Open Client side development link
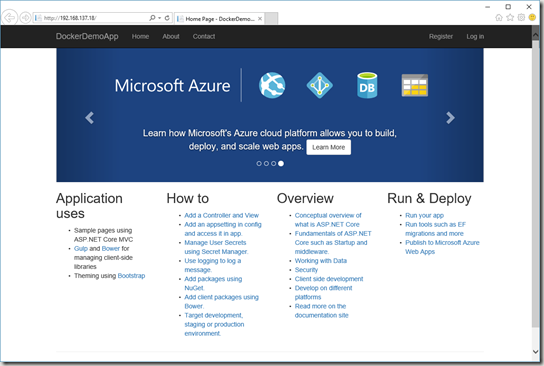Viewport: 544px width, 366px height. [329, 279]
